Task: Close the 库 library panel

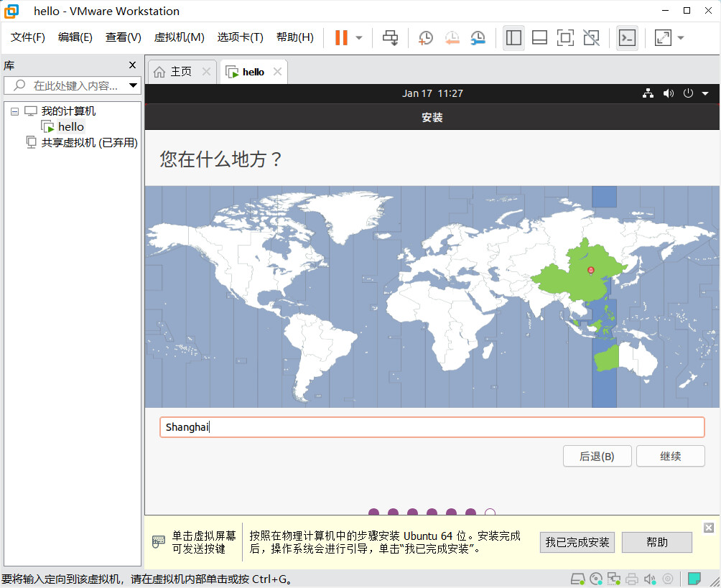Action: [x=132, y=65]
